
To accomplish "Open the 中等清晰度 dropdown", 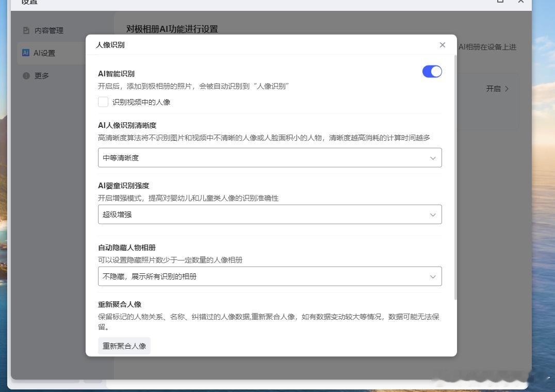I will (x=270, y=158).
